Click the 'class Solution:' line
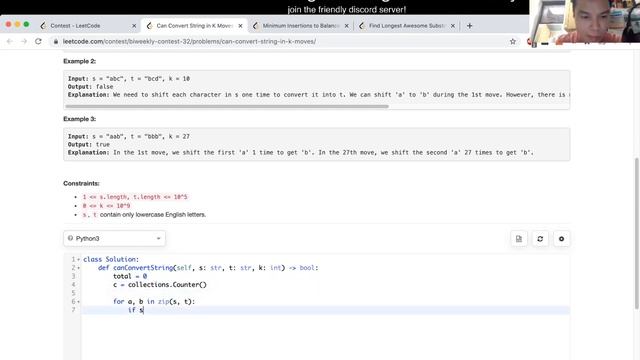Viewport: 640px width, 360px height. (x=111, y=259)
